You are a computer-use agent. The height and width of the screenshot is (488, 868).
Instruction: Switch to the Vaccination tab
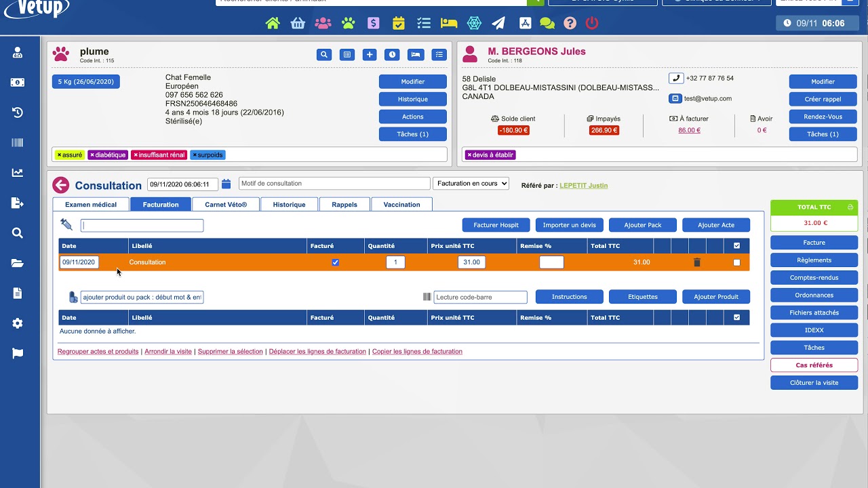point(401,204)
